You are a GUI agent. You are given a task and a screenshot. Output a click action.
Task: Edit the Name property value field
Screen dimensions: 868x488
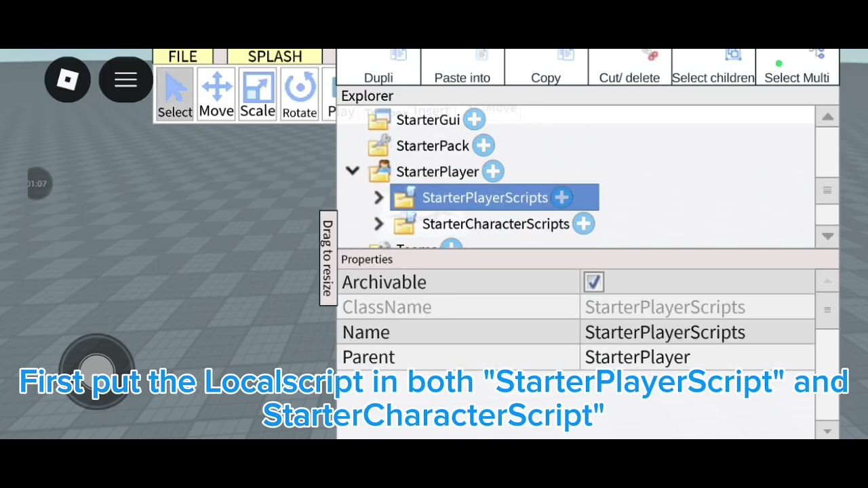point(697,332)
